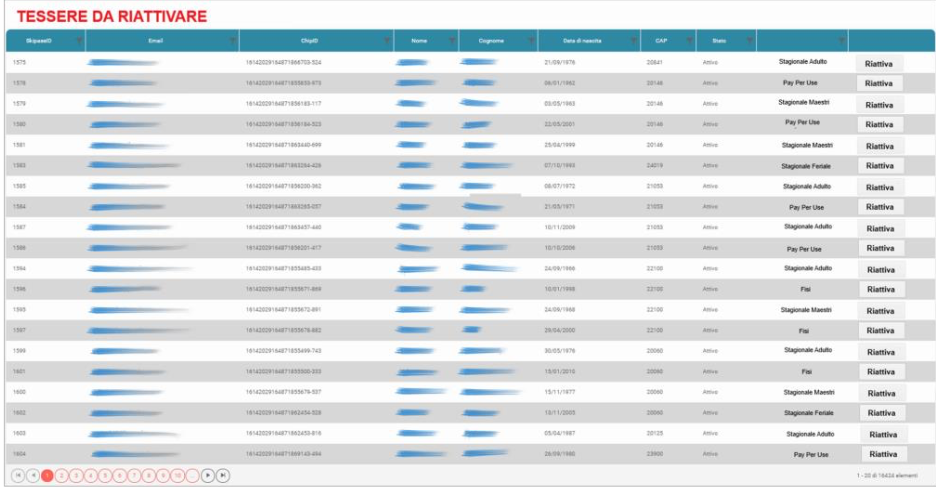This screenshot has height=490, width=936.
Task: Go to the first page of results
Action: coord(18,475)
